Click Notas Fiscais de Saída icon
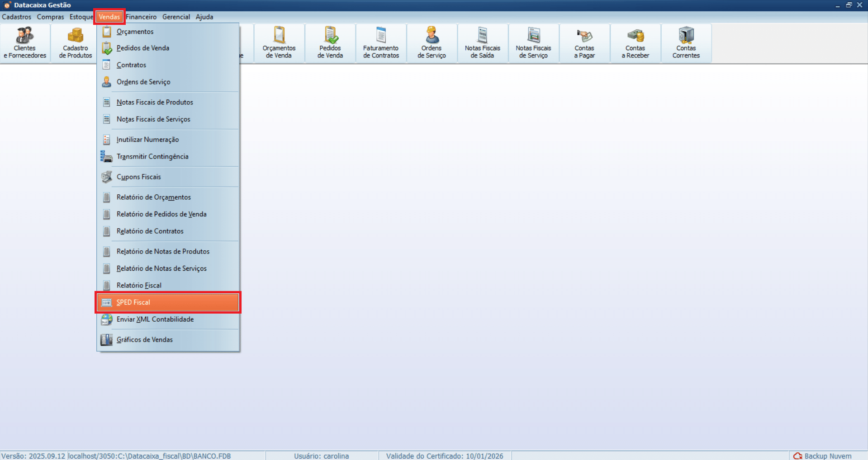Viewport: 868px width, 460px height. (482, 43)
